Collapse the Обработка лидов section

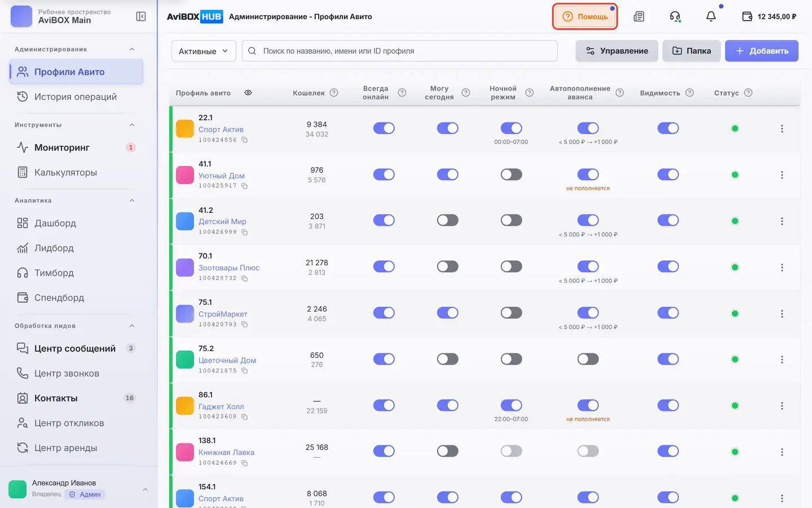pos(132,326)
